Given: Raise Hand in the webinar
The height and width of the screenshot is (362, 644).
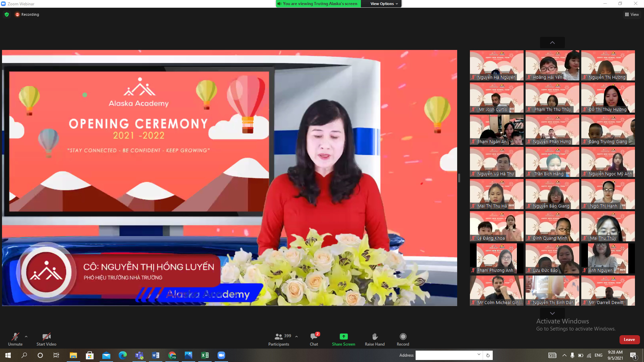Looking at the screenshot, I should point(375,339).
